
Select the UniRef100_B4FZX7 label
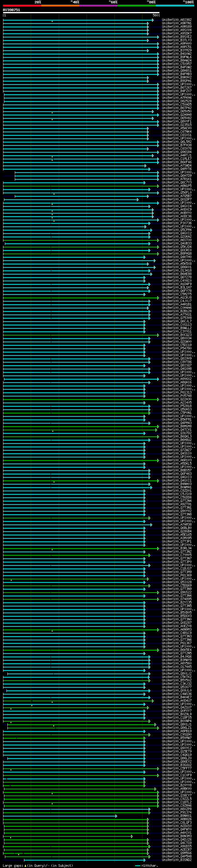click(177, 91)
